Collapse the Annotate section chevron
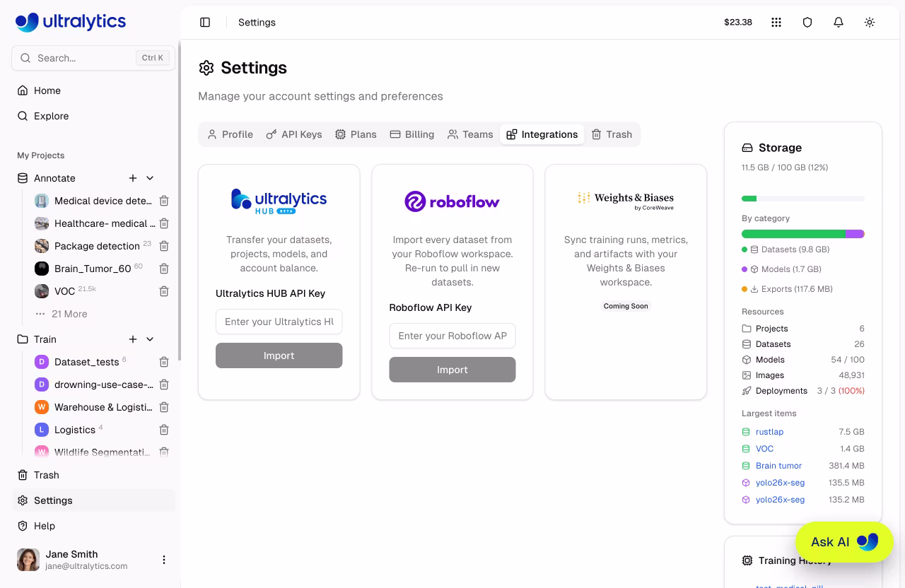Image resolution: width=905 pixels, height=588 pixels. (150, 178)
